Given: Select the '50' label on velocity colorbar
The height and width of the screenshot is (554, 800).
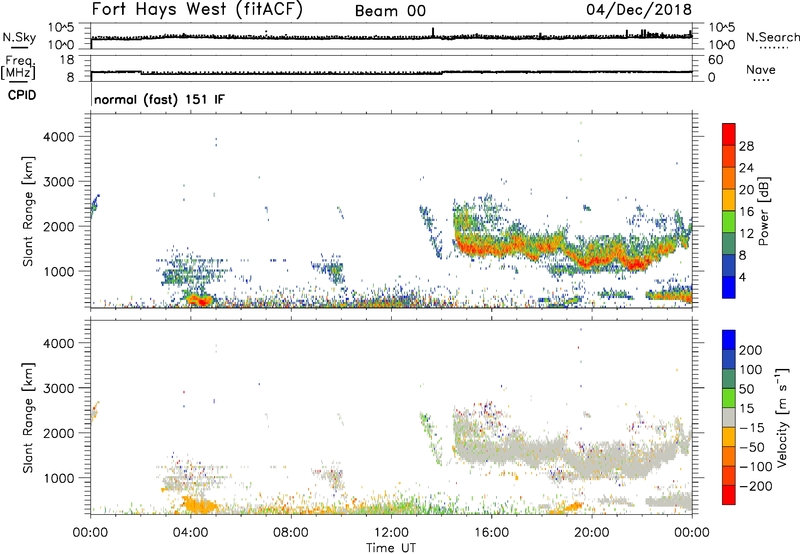Looking at the screenshot, I should (x=746, y=389).
